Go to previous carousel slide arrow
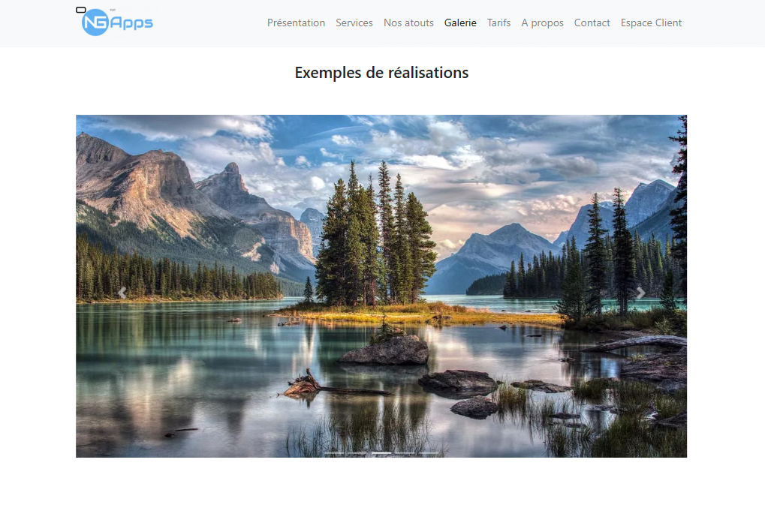The height and width of the screenshot is (532, 765). 122,293
